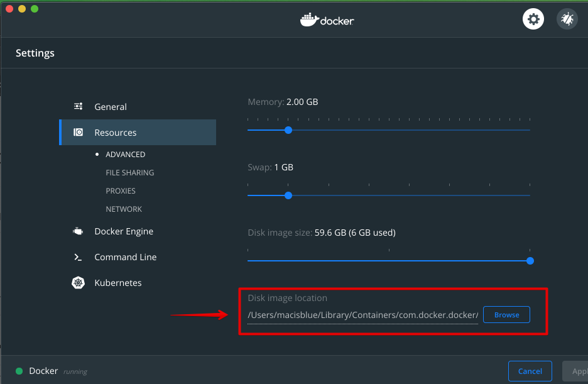Click the 59.6 GB (6 GB used) text

[355, 233]
